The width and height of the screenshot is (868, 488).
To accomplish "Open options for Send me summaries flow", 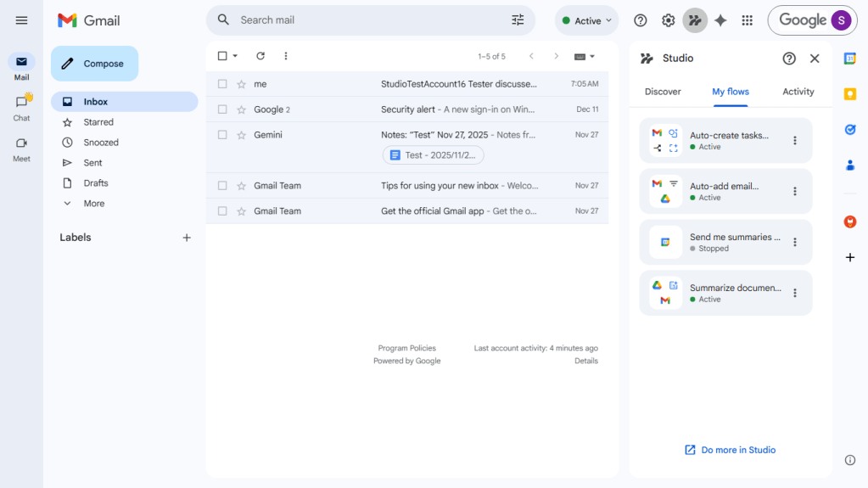I will (x=795, y=242).
